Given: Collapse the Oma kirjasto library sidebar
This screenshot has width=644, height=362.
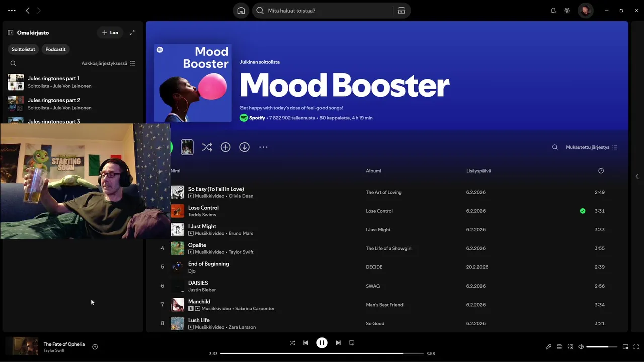Looking at the screenshot, I should click(11, 33).
